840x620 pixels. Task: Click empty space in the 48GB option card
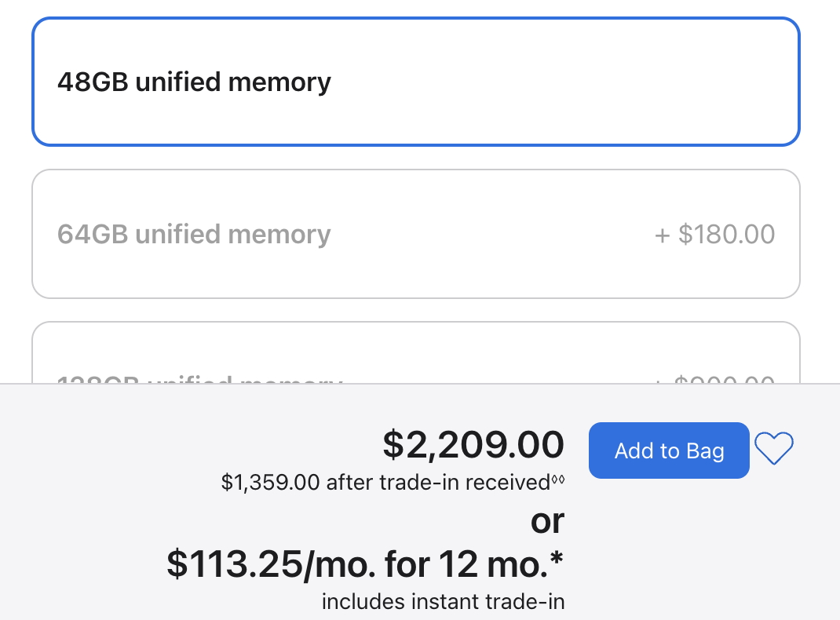pos(563,82)
